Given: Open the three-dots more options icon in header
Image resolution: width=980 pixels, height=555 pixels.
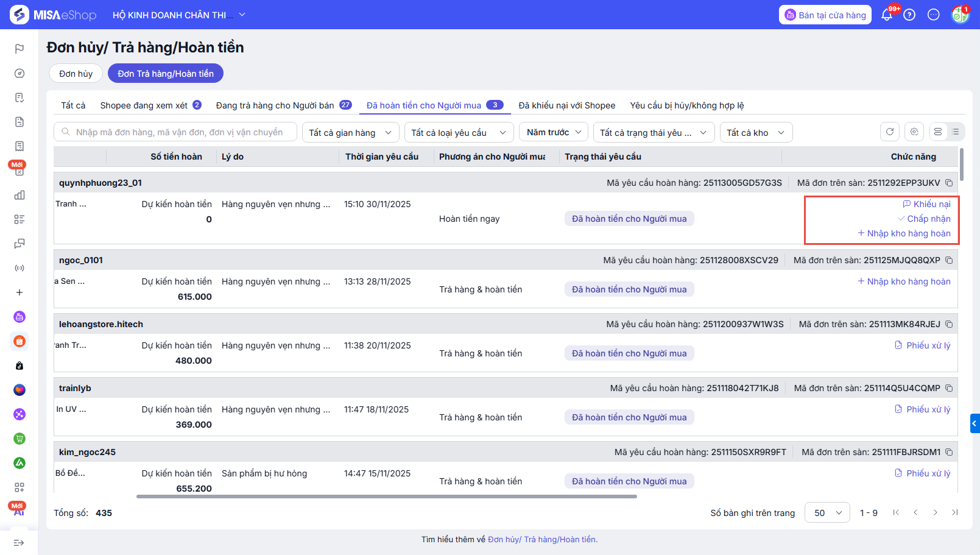Looking at the screenshot, I should pyautogui.click(x=934, y=15).
